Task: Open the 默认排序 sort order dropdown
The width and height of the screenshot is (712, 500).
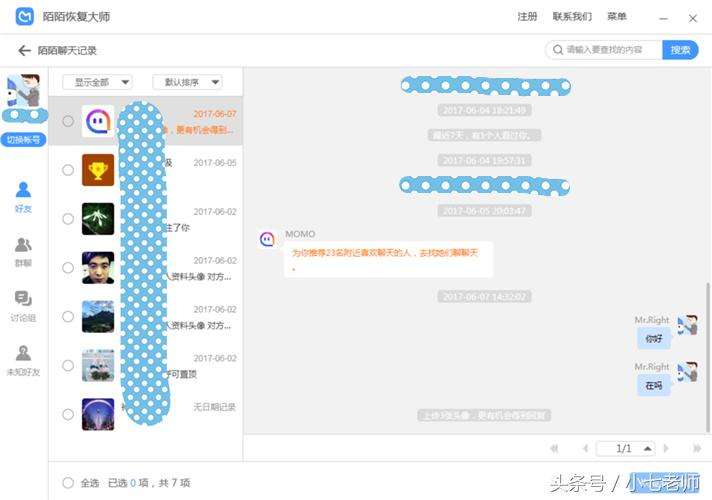Action: [187, 82]
